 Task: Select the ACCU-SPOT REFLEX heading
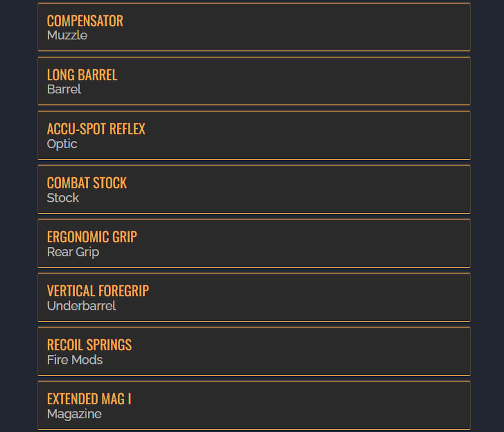96,129
